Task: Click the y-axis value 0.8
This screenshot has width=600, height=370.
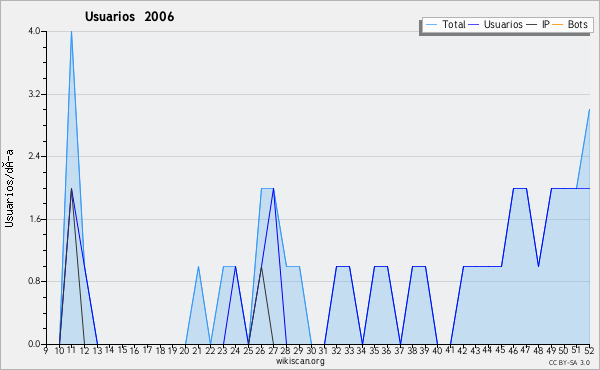Action: [34, 282]
